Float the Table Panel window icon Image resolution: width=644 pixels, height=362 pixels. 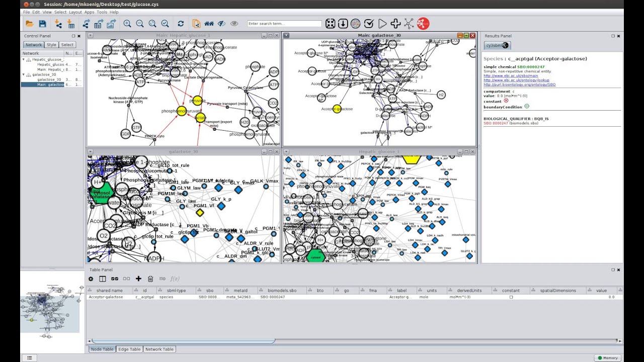click(613, 270)
